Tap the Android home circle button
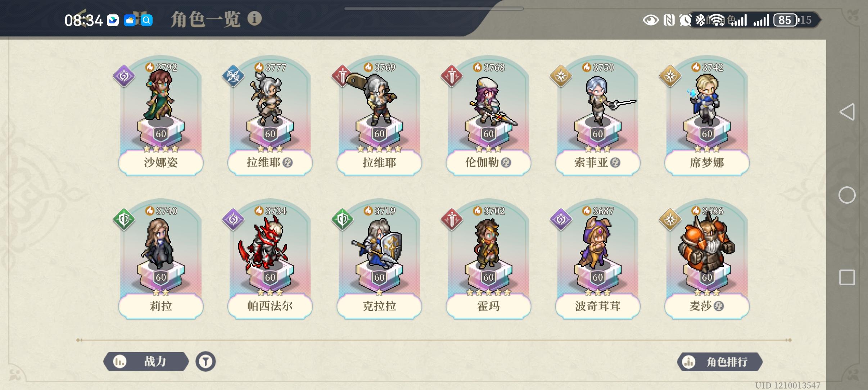 847,195
